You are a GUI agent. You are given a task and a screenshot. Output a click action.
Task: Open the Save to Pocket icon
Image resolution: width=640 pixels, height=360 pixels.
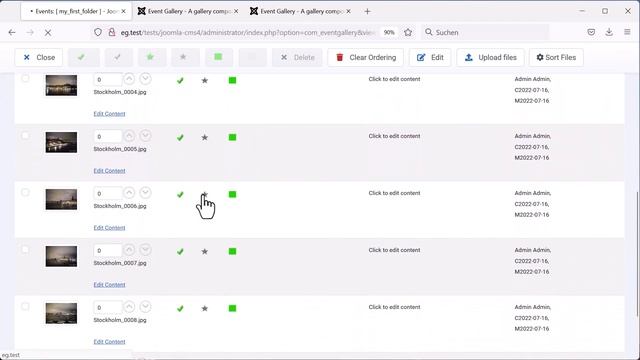(x=591, y=32)
